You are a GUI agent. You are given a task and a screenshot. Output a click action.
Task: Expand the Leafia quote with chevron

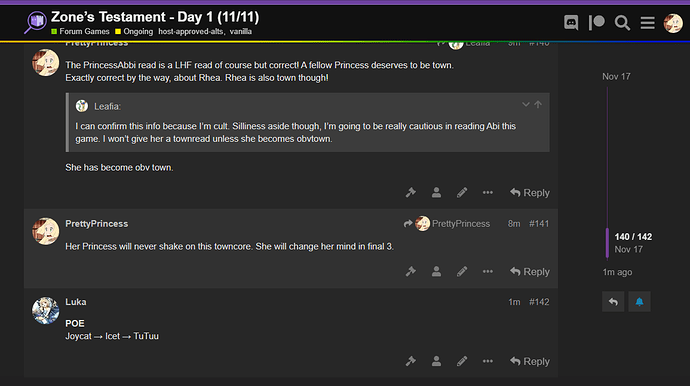click(525, 104)
